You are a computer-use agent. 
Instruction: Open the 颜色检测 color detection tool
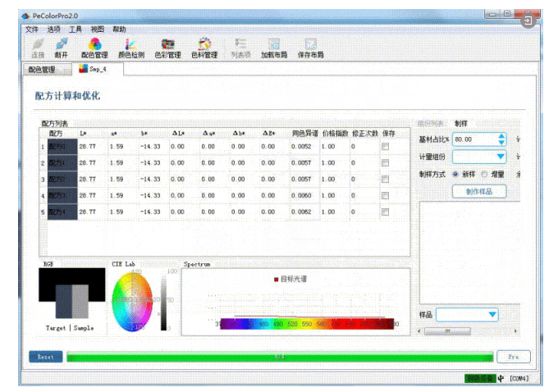coord(130,48)
